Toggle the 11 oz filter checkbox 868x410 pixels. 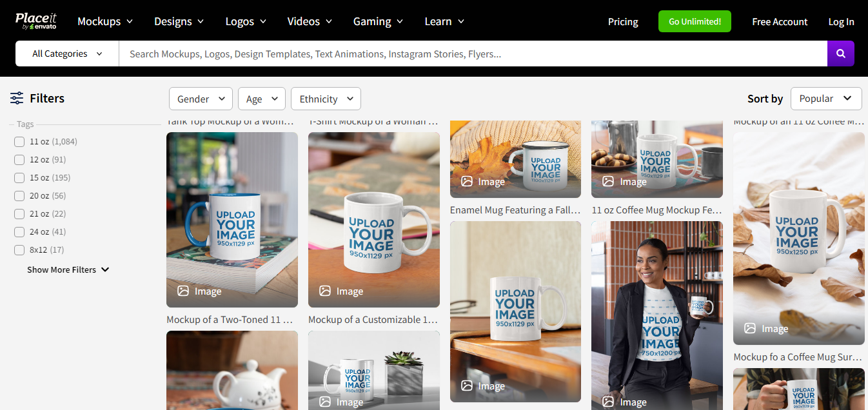(x=19, y=141)
